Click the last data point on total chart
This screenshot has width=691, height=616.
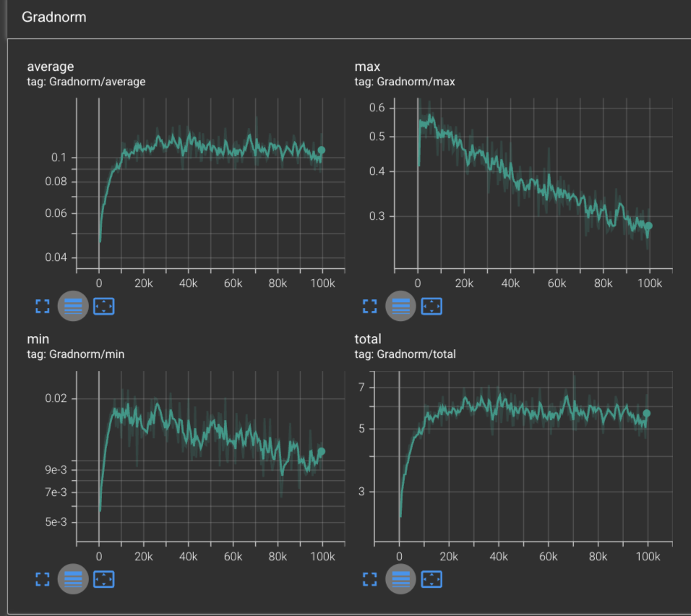click(x=646, y=413)
